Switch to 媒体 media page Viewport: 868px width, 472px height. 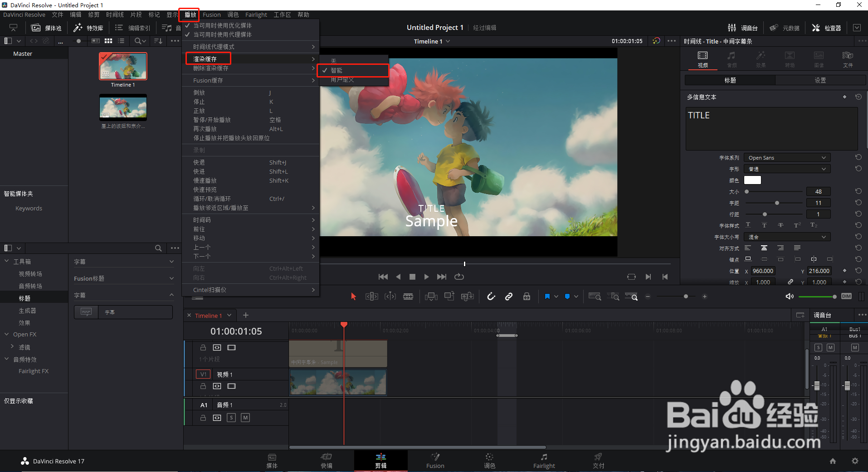coord(272,461)
